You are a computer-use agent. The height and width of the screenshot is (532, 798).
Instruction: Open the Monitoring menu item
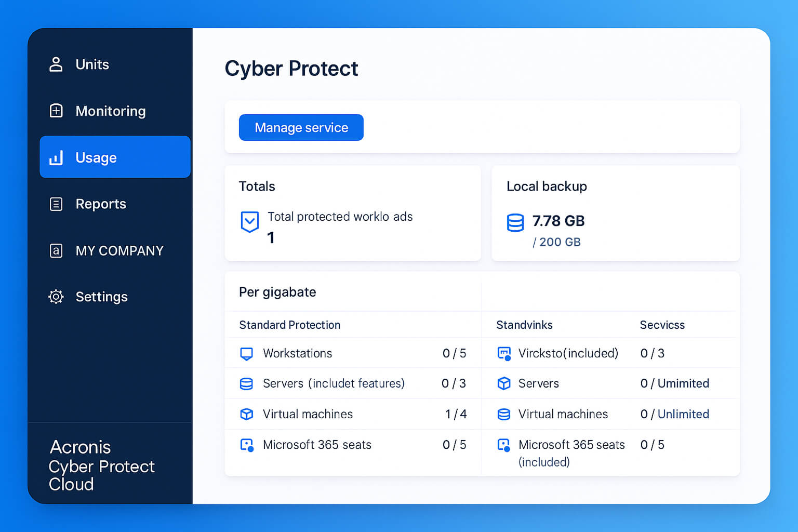point(110,111)
